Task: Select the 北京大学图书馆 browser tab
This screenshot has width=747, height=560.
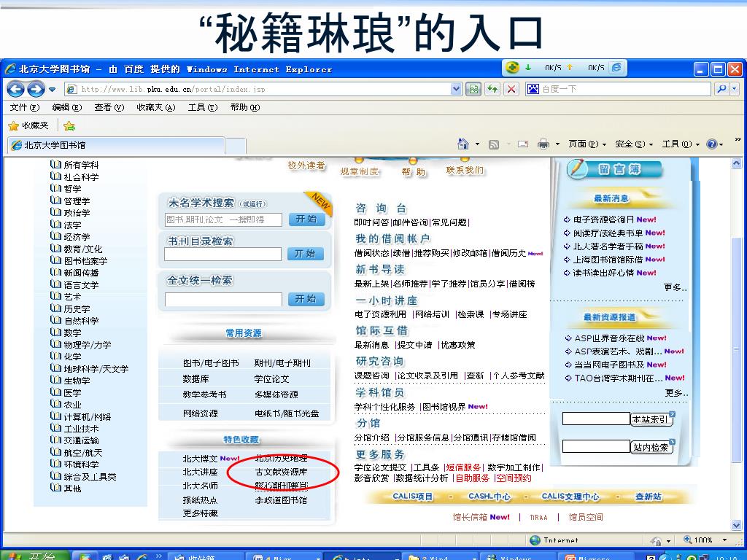Action: coord(116,145)
